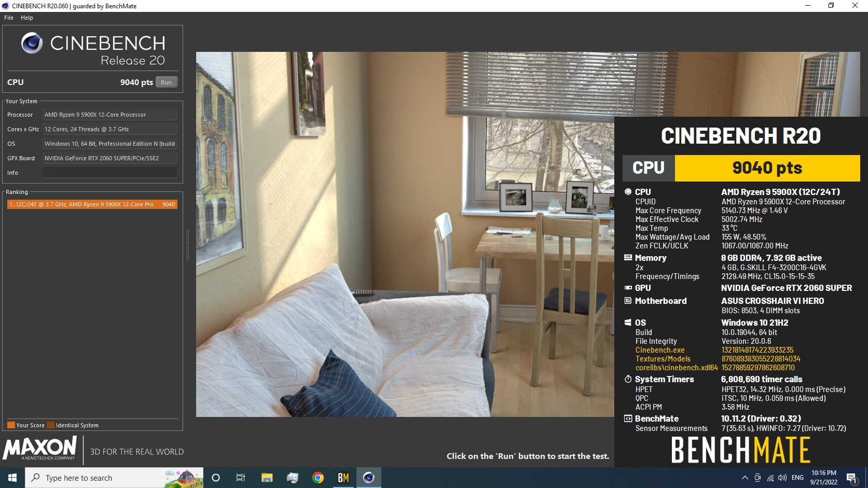The height and width of the screenshot is (488, 868).
Task: Click the orange Your Score legend swatch
Action: [x=11, y=425]
